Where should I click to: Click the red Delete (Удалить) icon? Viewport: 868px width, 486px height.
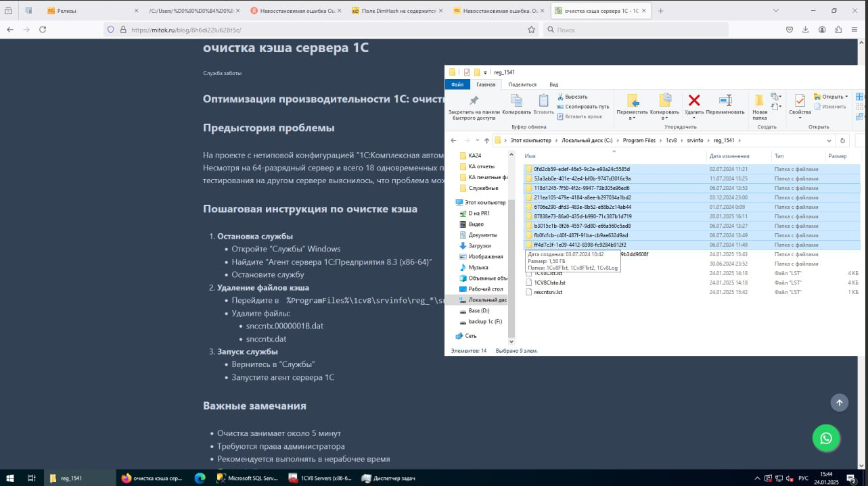click(693, 101)
